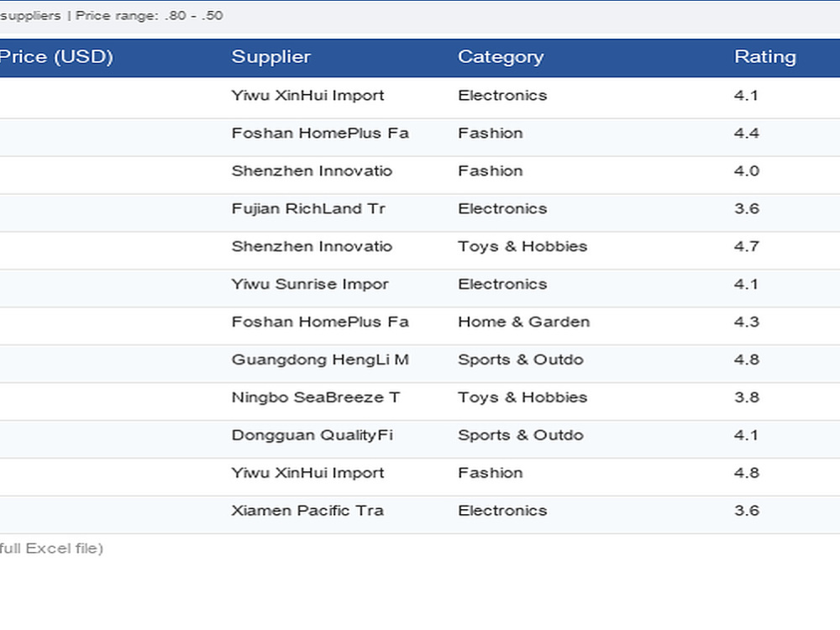The height and width of the screenshot is (630, 840).
Task: Select the Ningbo SeaBreeze T supplier cell
Action: pyautogui.click(x=316, y=397)
